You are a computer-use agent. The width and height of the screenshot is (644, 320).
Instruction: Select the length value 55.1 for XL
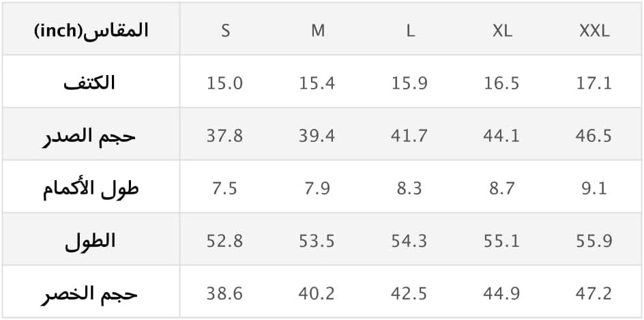tap(502, 241)
